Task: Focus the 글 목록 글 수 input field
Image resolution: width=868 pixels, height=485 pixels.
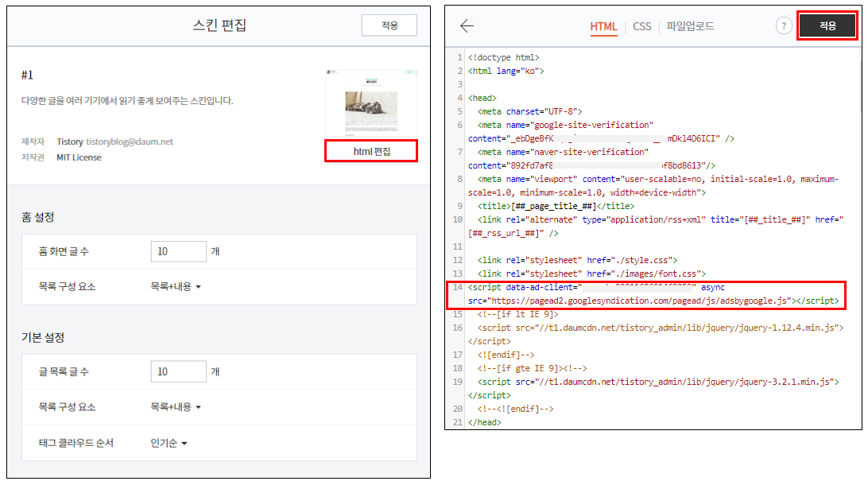Action: [178, 371]
